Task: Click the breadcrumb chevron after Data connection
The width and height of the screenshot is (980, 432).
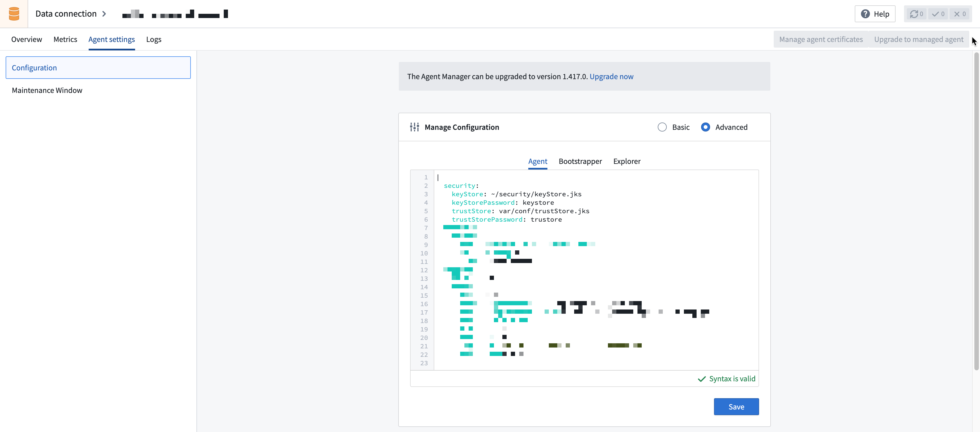Action: pyautogui.click(x=104, y=14)
